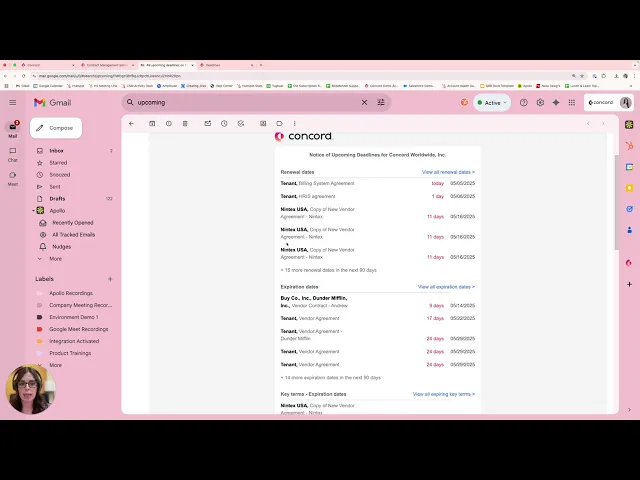This screenshot has height=480, width=640.
Task: Switch to the Contract Management browser tab
Action: 107,65
